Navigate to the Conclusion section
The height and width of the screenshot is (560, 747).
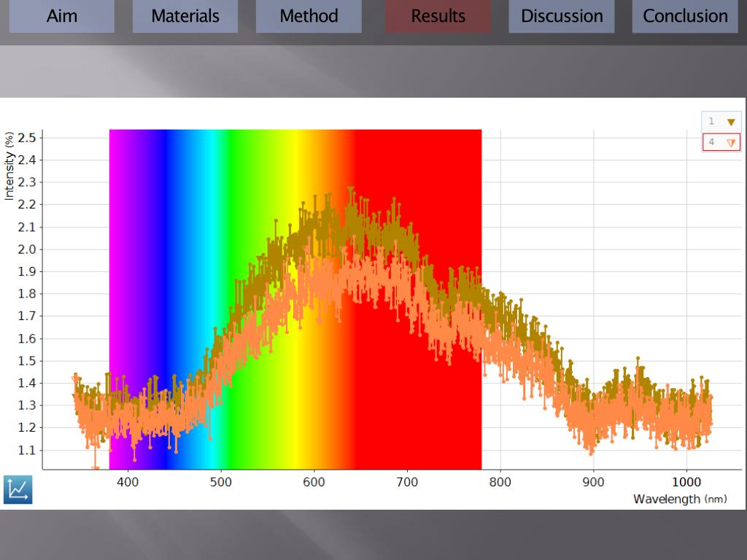[x=685, y=16]
